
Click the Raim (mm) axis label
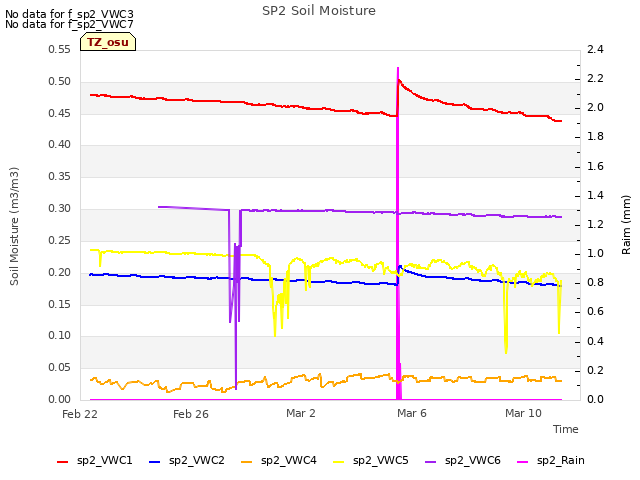click(x=626, y=225)
